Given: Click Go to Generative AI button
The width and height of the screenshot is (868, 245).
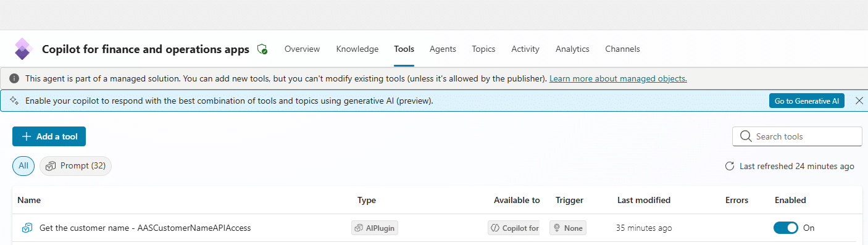Looking at the screenshot, I should 807,101.
